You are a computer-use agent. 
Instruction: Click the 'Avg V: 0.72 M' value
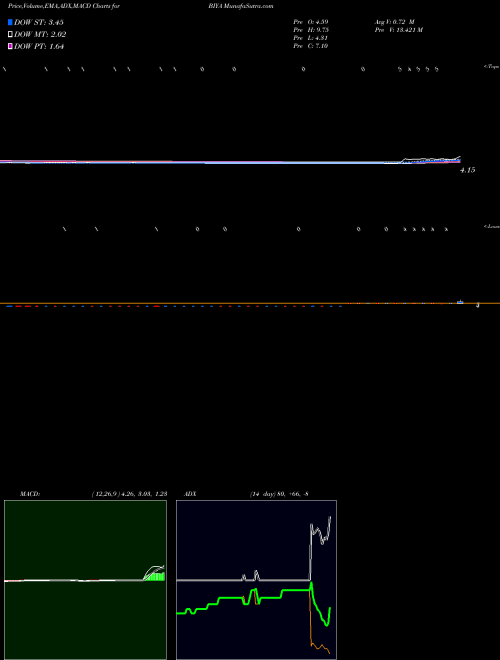coord(395,21)
